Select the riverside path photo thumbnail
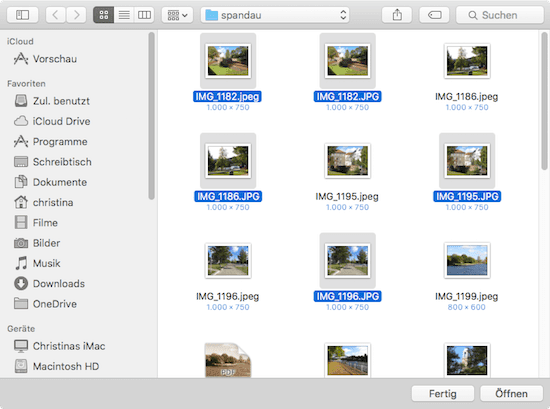Image resolution: width=550 pixels, height=409 pixels. pos(347,360)
